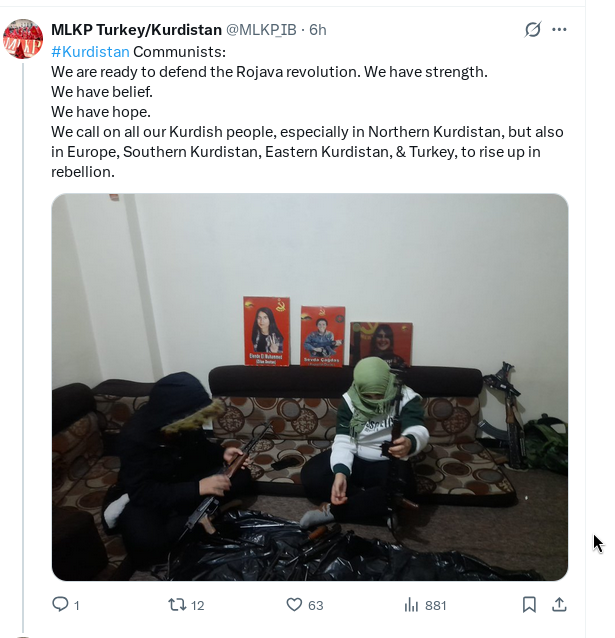Click the reply speech bubble icon

click(x=60, y=604)
